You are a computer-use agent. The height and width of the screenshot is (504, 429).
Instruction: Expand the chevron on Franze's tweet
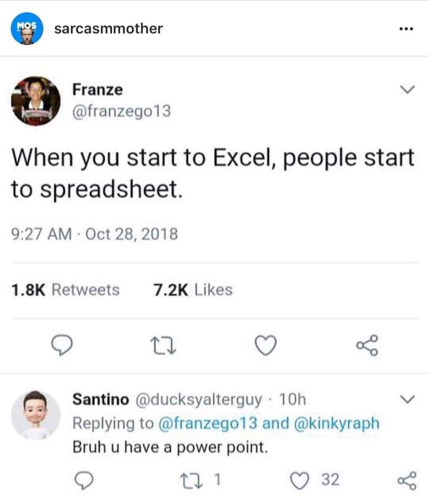tap(405, 91)
